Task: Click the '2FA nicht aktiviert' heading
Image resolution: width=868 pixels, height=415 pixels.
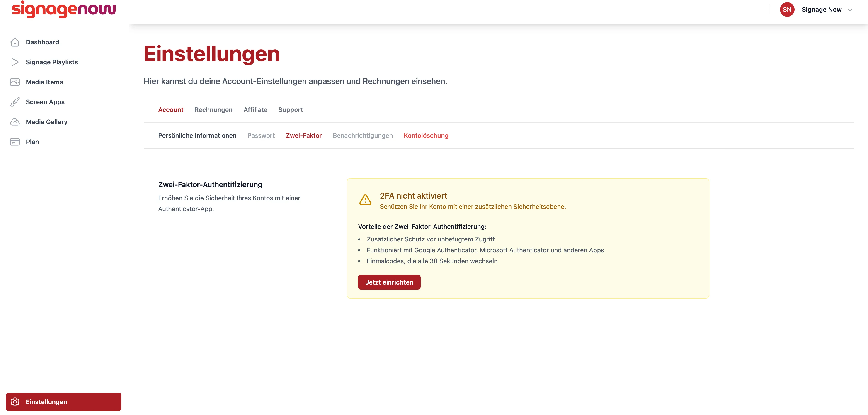Action: 413,196
